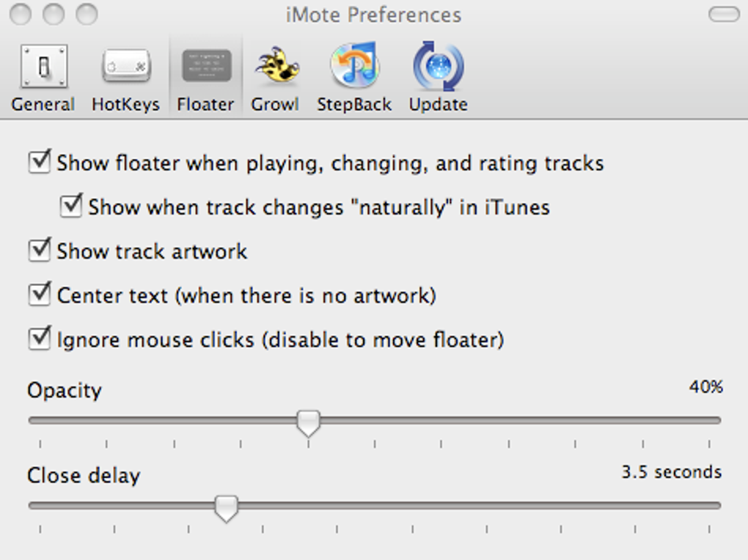The height and width of the screenshot is (560, 748).
Task: Open the Update settings pane
Action: click(x=437, y=73)
